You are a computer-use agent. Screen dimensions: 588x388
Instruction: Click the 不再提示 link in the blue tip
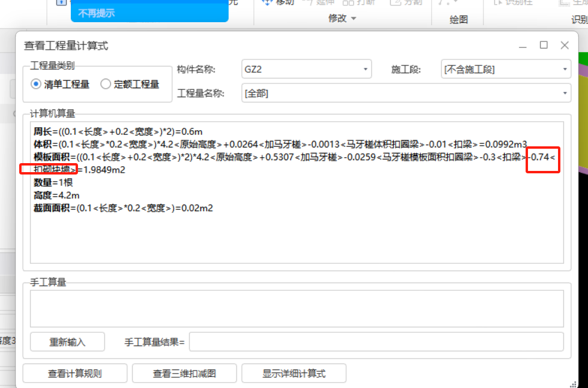tap(97, 13)
